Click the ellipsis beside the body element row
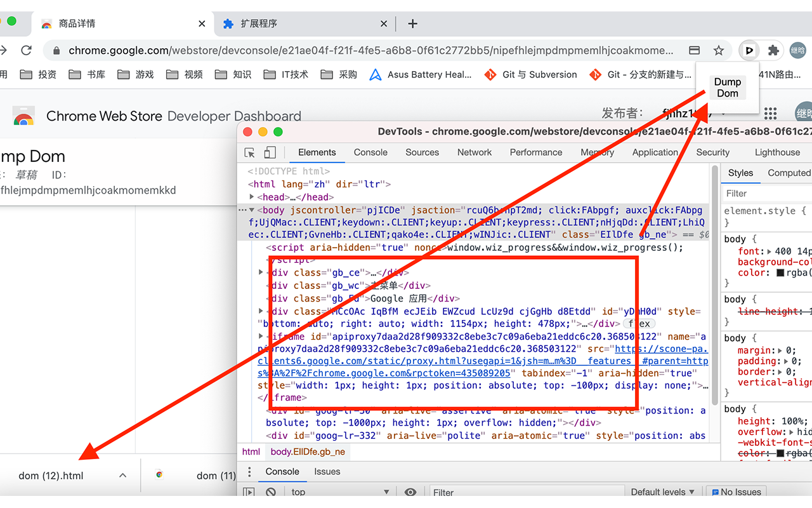Screen dimensions: 812x508 242,210
